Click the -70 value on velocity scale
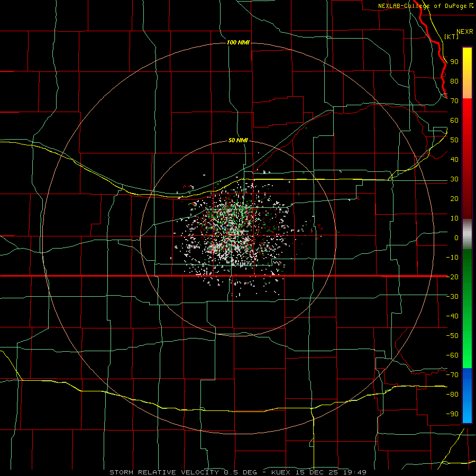 452,375
